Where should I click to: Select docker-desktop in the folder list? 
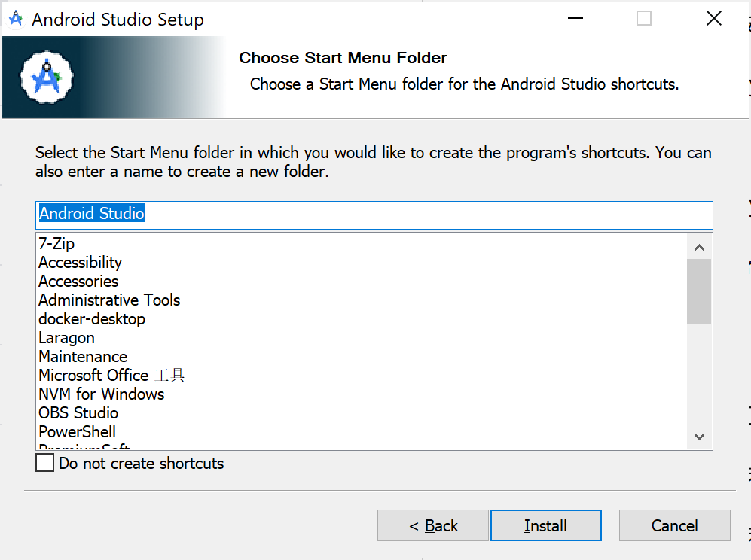click(x=92, y=319)
